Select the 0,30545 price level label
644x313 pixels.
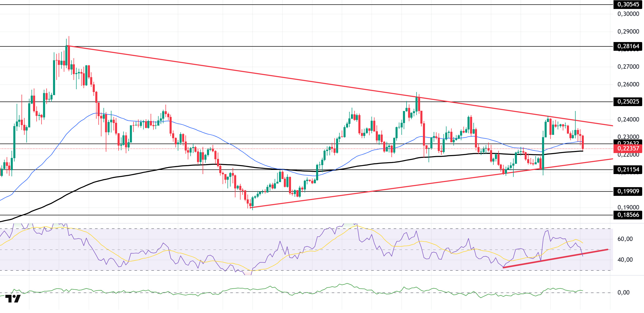pos(628,4)
